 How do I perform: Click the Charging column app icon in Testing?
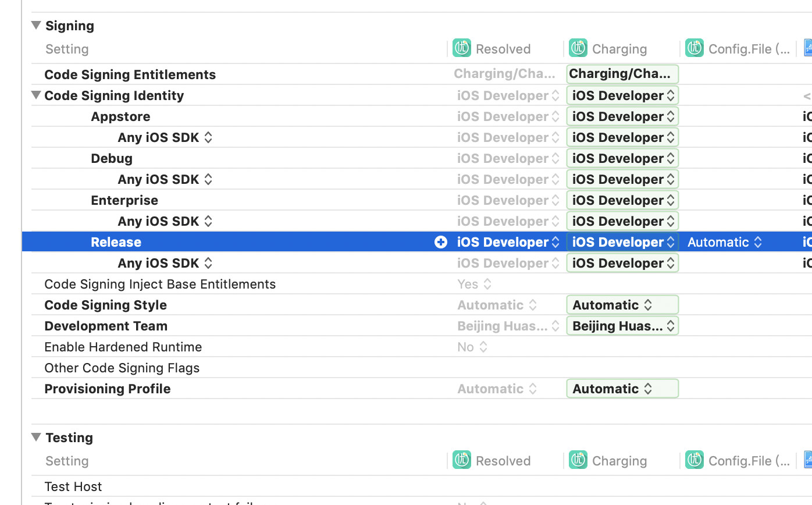(578, 460)
